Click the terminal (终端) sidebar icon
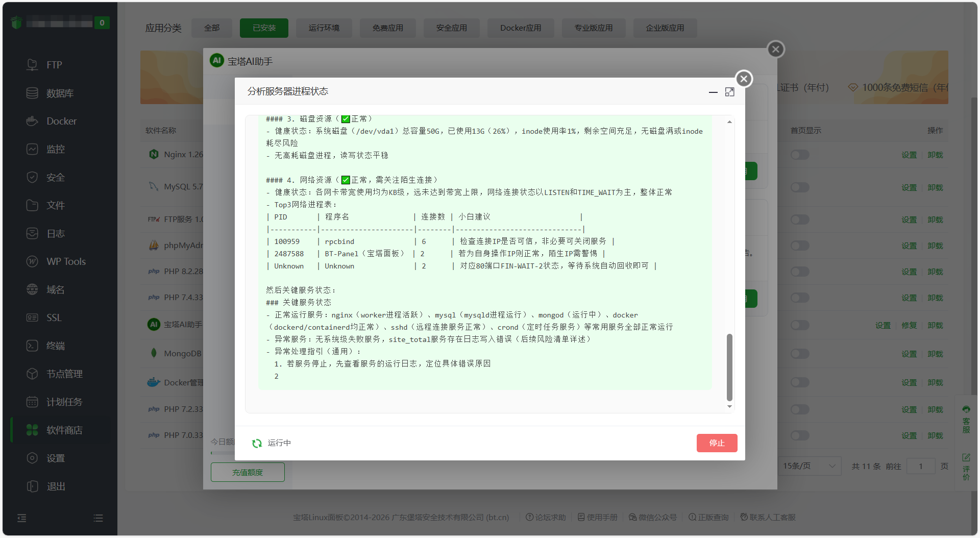 [32, 346]
